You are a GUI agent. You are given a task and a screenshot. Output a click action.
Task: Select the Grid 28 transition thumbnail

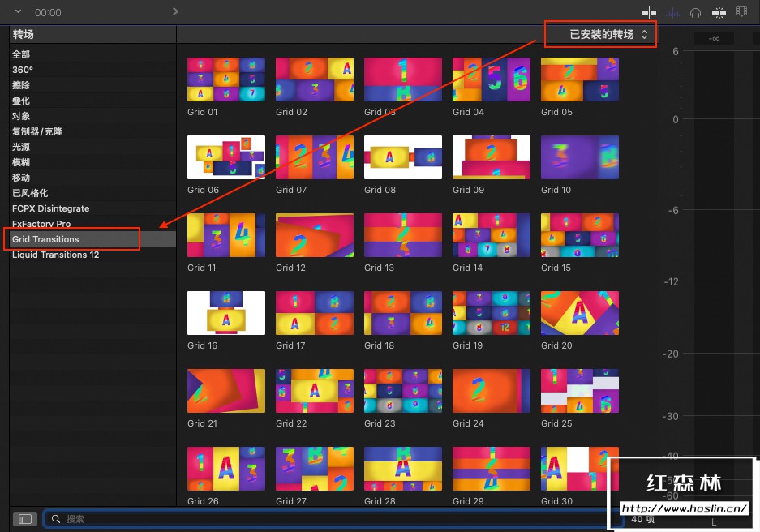[403, 469]
